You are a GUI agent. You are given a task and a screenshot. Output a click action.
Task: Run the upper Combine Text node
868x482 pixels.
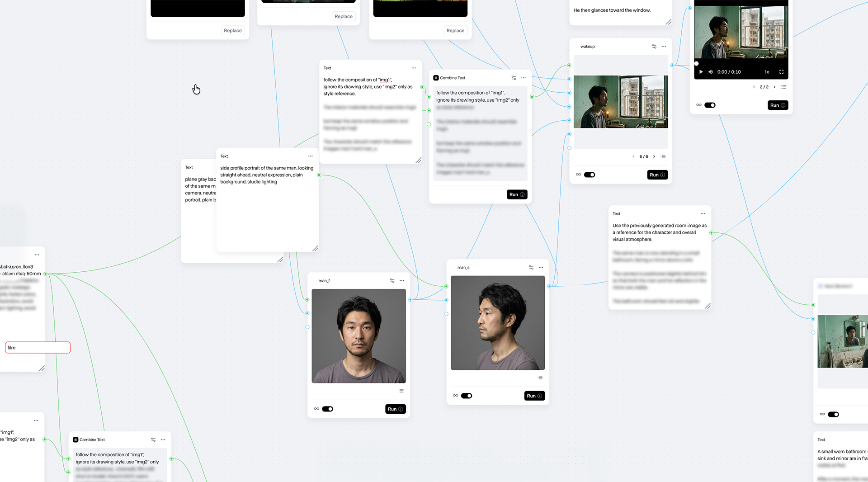click(x=517, y=194)
